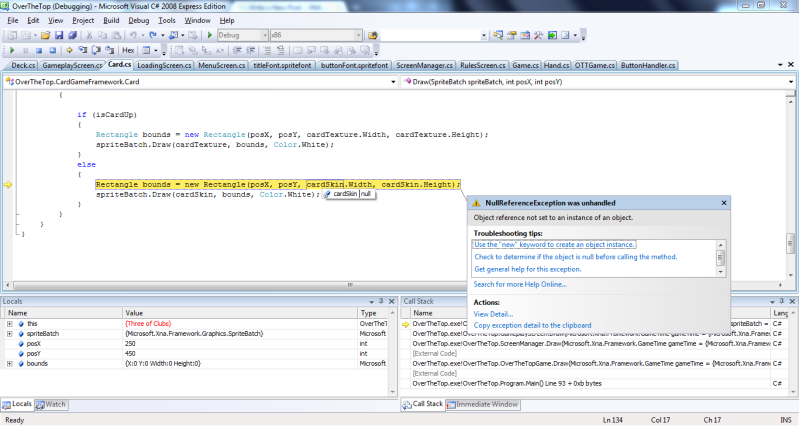Viewport: 799px width, 426px height.
Task: Open the Build menu
Action: point(111,20)
